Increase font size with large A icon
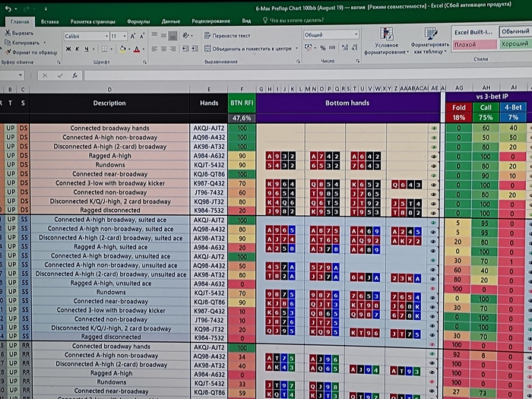The width and height of the screenshot is (532, 399). [x=133, y=36]
